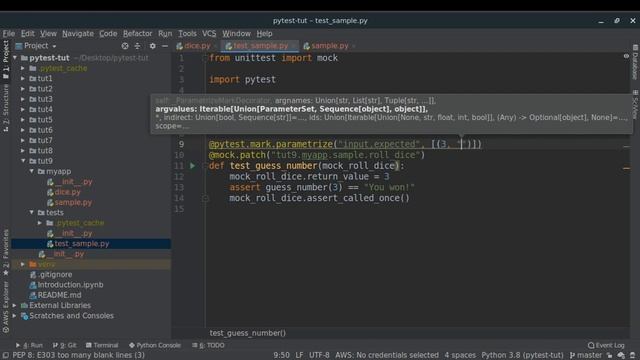Click the collapse all icon in Project panel
640x360 pixels.
tap(138, 46)
